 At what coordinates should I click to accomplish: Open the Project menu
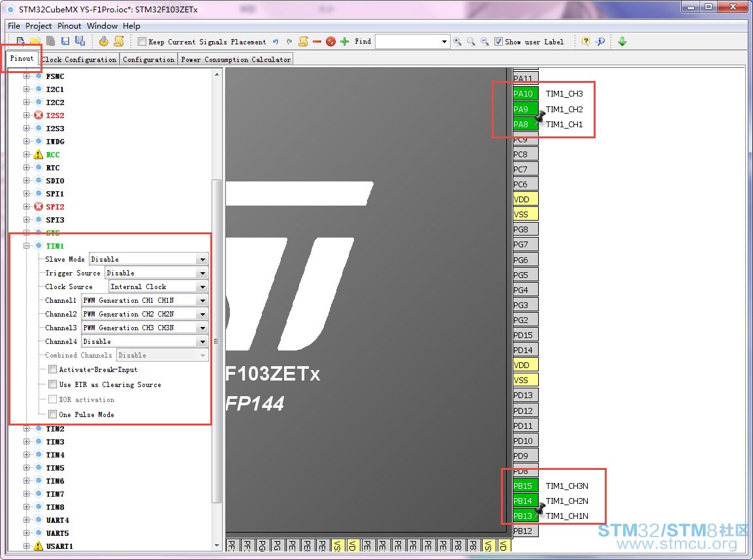click(39, 26)
